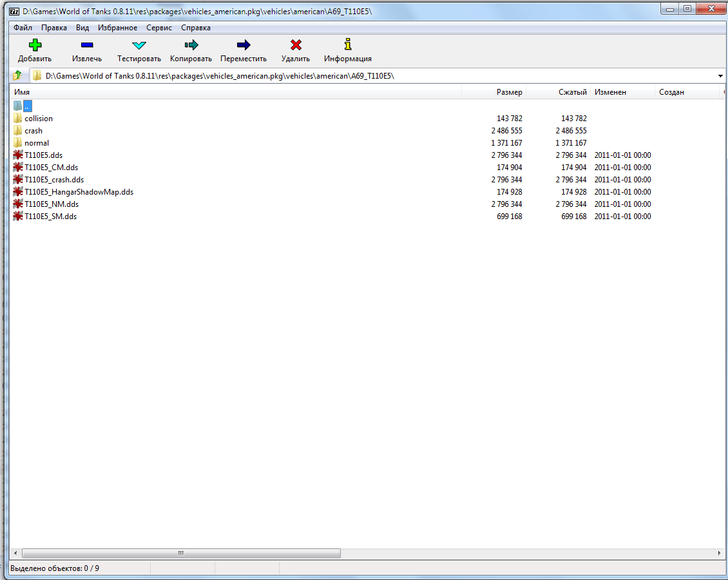The width and height of the screenshot is (728, 580).
Task: Click the blue minus Извлечь icon
Action: pyautogui.click(x=87, y=45)
